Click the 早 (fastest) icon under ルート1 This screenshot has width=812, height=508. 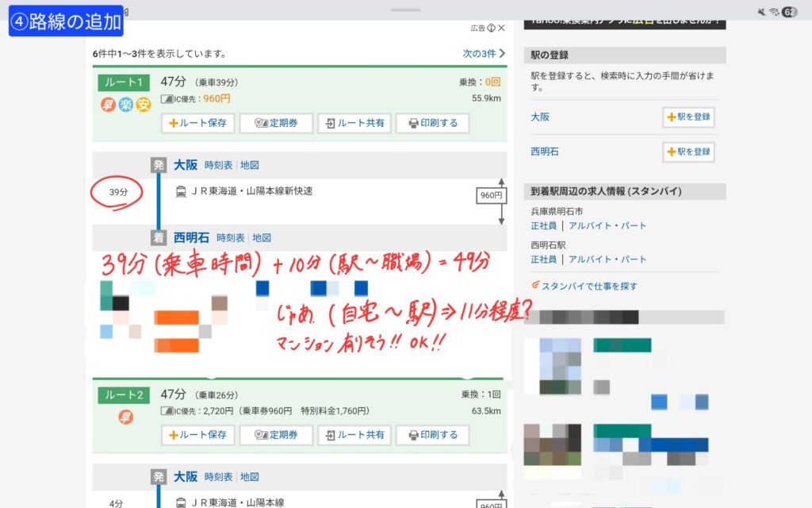click(107, 104)
